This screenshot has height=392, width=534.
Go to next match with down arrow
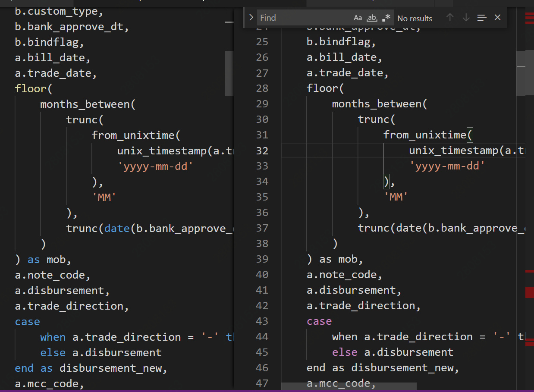coord(466,18)
